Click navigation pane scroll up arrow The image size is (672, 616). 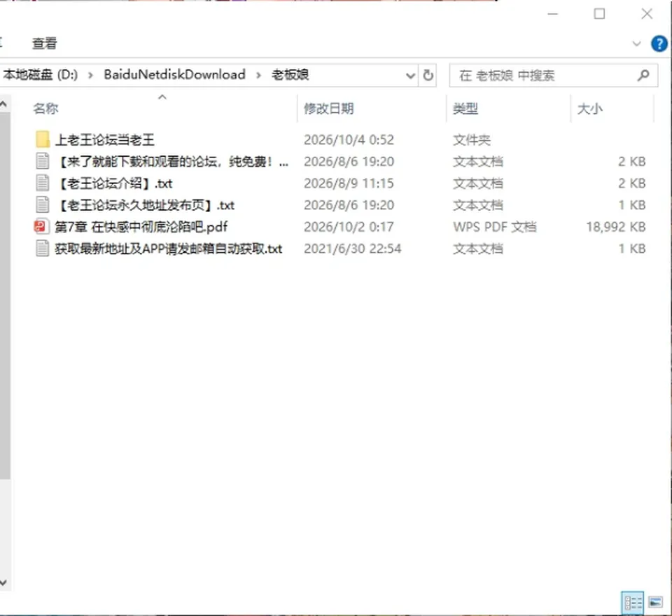(4, 104)
